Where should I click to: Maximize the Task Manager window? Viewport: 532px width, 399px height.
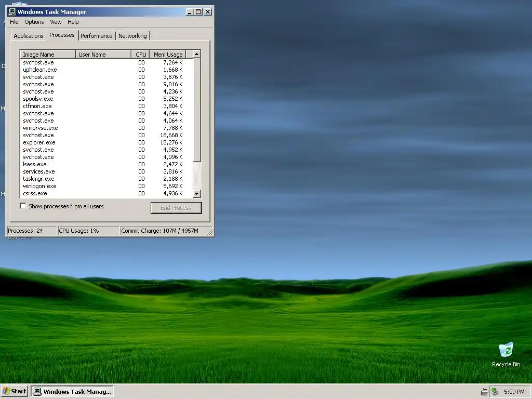pos(198,12)
